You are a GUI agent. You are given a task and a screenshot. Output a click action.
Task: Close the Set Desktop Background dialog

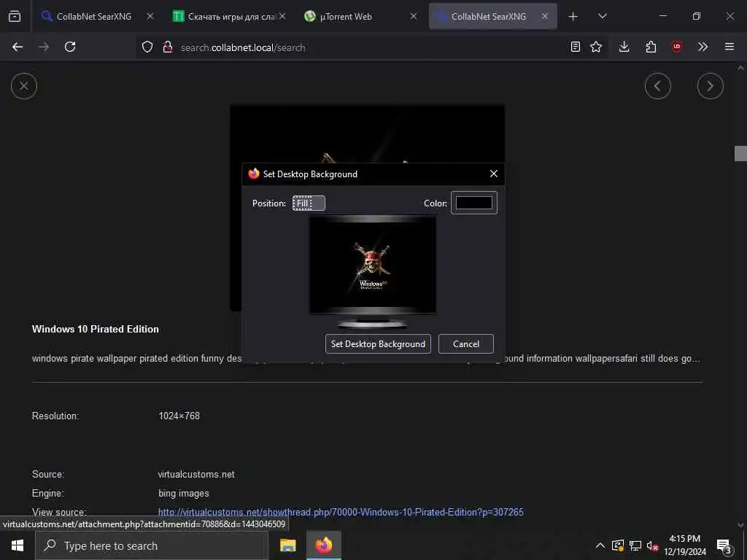[494, 174]
